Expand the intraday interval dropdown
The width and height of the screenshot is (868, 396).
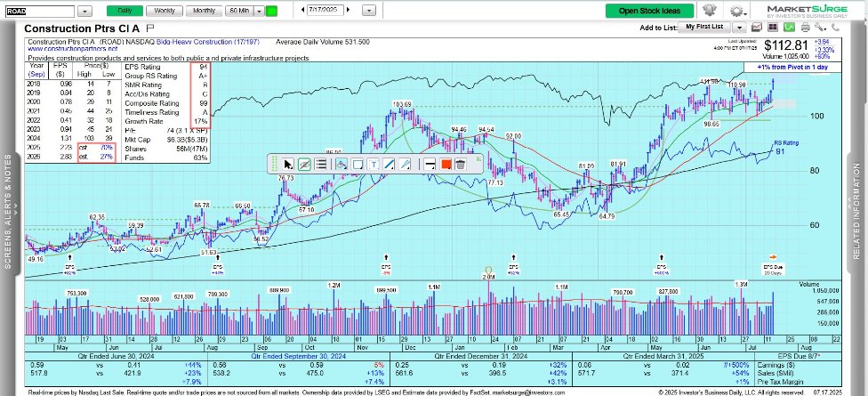(258, 11)
